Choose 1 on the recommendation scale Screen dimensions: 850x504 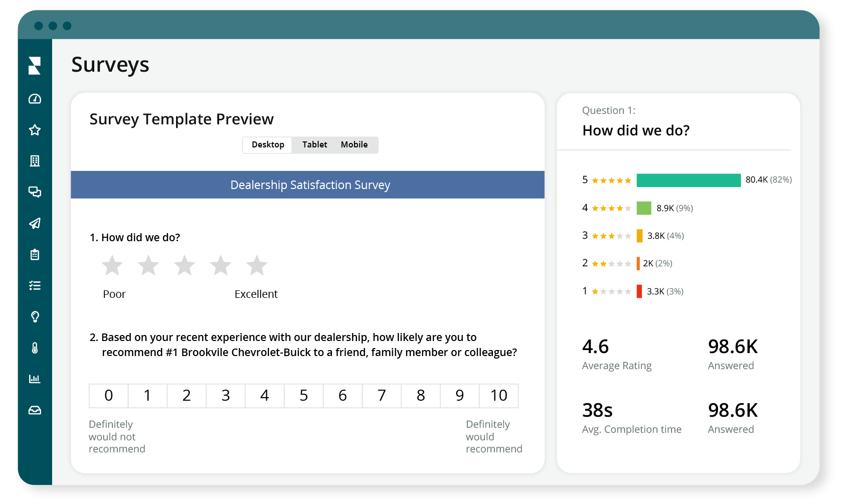[x=147, y=396]
